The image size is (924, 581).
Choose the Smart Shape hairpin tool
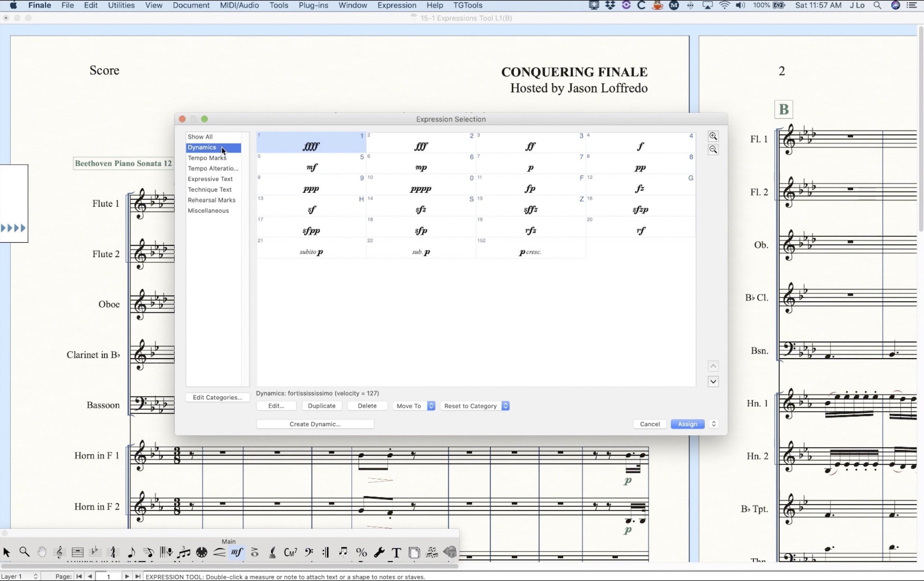[x=219, y=552]
